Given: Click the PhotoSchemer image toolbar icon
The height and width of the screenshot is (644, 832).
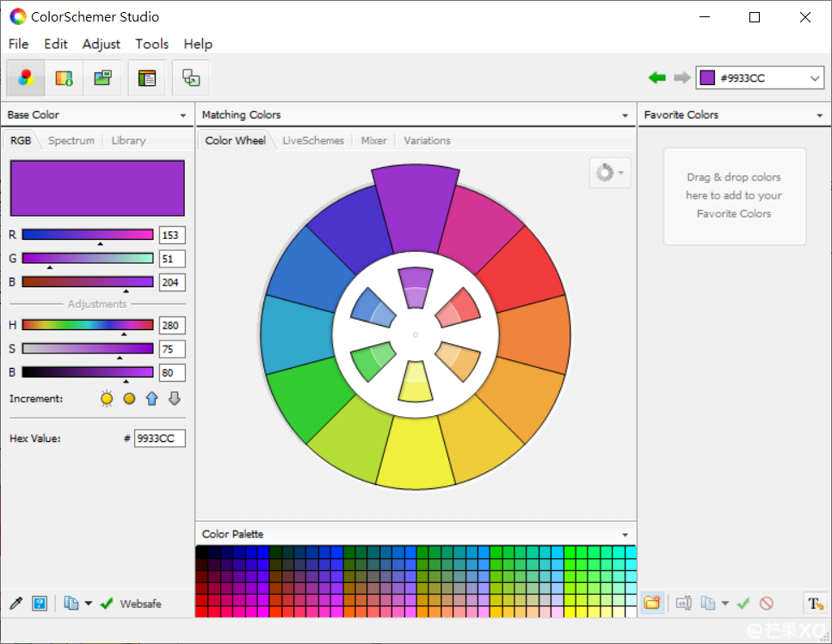Looking at the screenshot, I should (102, 78).
